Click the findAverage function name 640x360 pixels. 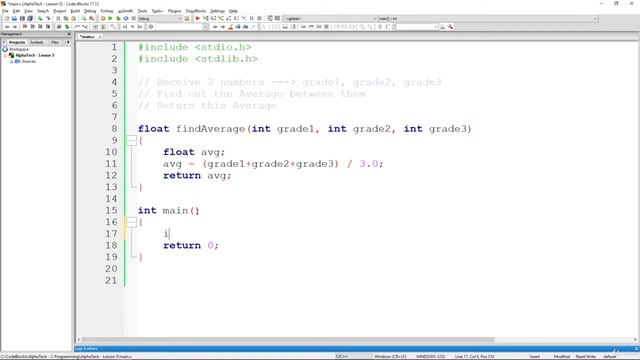click(x=210, y=129)
